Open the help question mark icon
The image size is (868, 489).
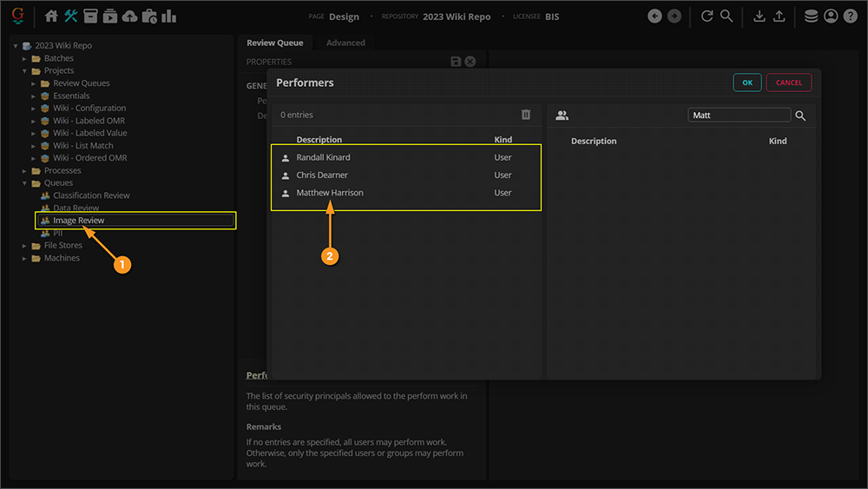click(850, 17)
